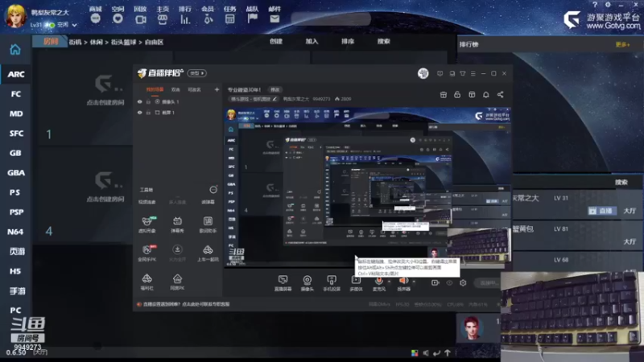
Task: Click 搜索 in the right user panel
Action: 621,183
